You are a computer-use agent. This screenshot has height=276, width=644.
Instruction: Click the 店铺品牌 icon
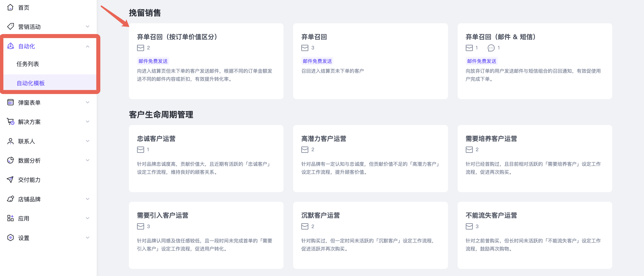coord(10,199)
